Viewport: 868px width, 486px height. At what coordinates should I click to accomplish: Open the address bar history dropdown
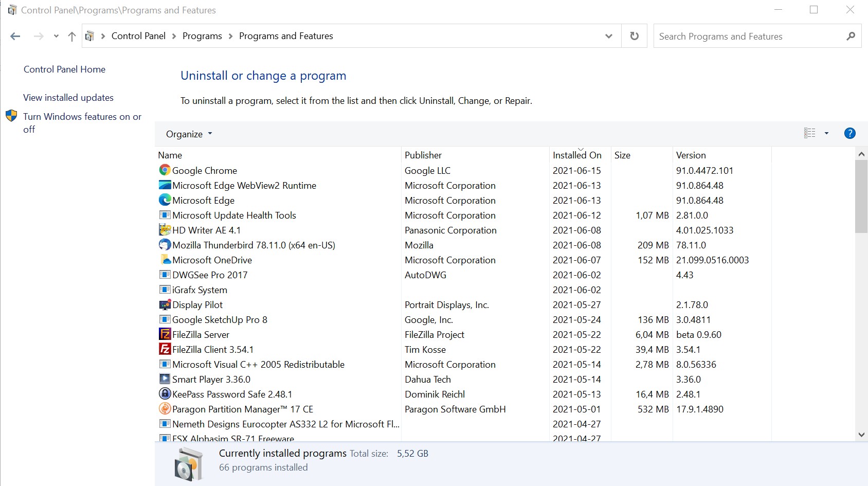[608, 36]
